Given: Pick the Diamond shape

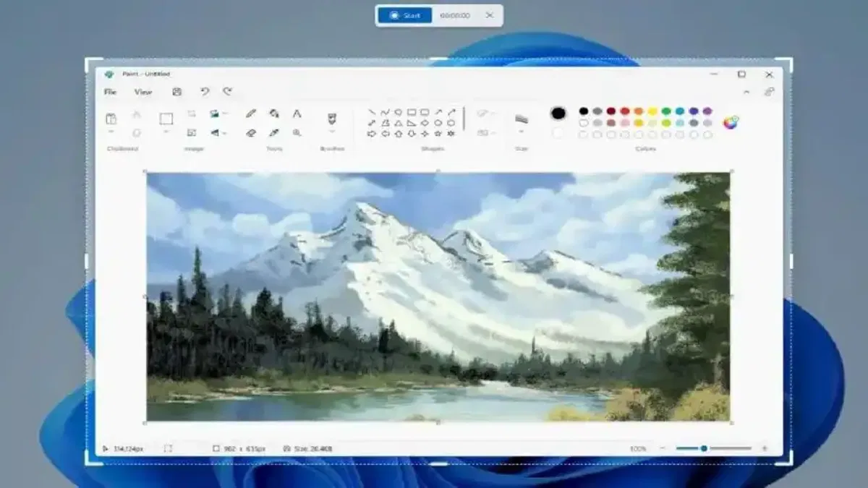Looking at the screenshot, I should click(425, 123).
